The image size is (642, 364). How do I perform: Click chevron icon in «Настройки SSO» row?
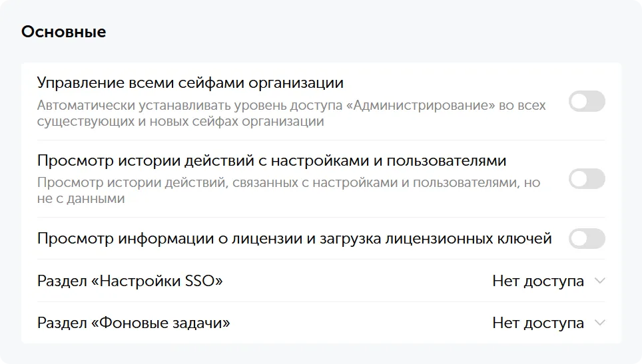coord(599,281)
